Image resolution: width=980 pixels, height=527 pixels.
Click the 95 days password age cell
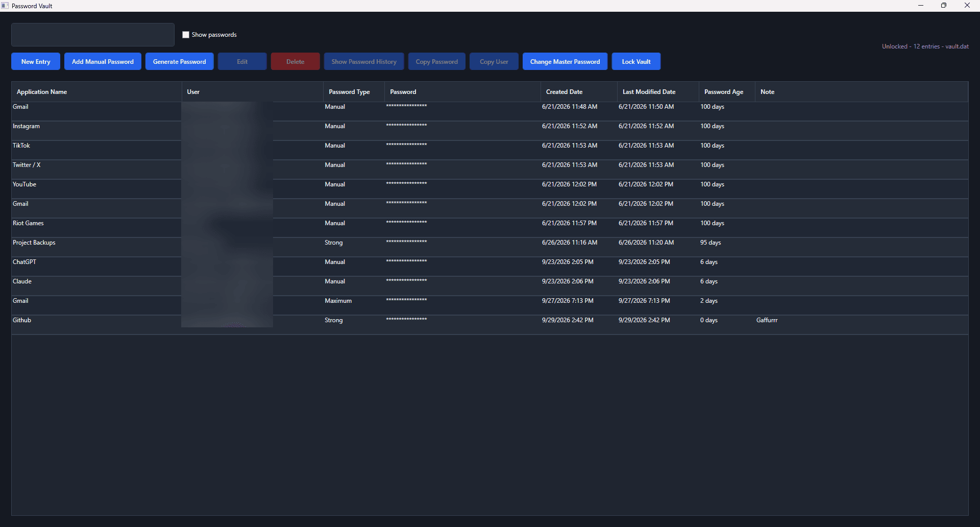coord(710,243)
